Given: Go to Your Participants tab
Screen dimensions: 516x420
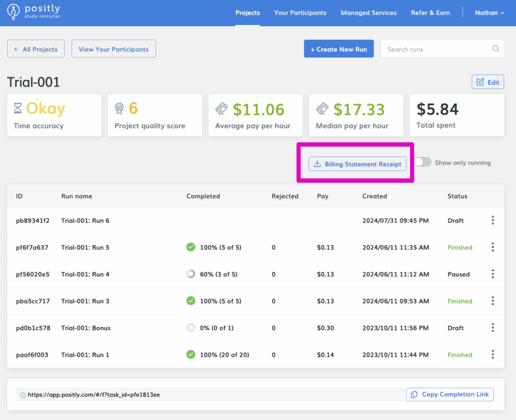Looking at the screenshot, I should pyautogui.click(x=300, y=13).
